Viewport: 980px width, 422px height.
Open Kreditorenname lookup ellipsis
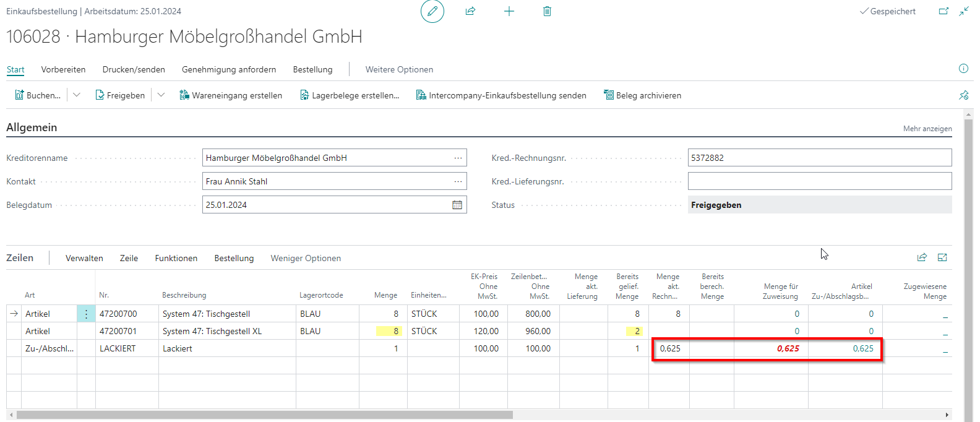[x=458, y=158]
